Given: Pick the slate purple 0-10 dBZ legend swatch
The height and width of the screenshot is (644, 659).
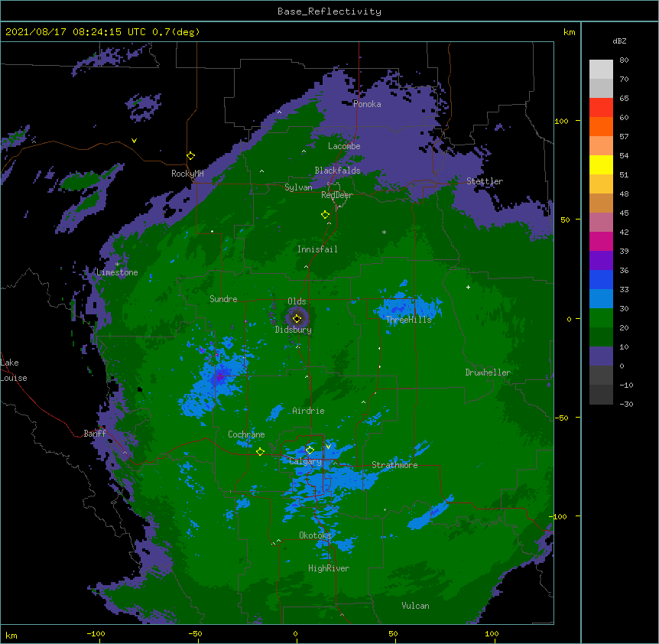Looking at the screenshot, I should 601,356.
